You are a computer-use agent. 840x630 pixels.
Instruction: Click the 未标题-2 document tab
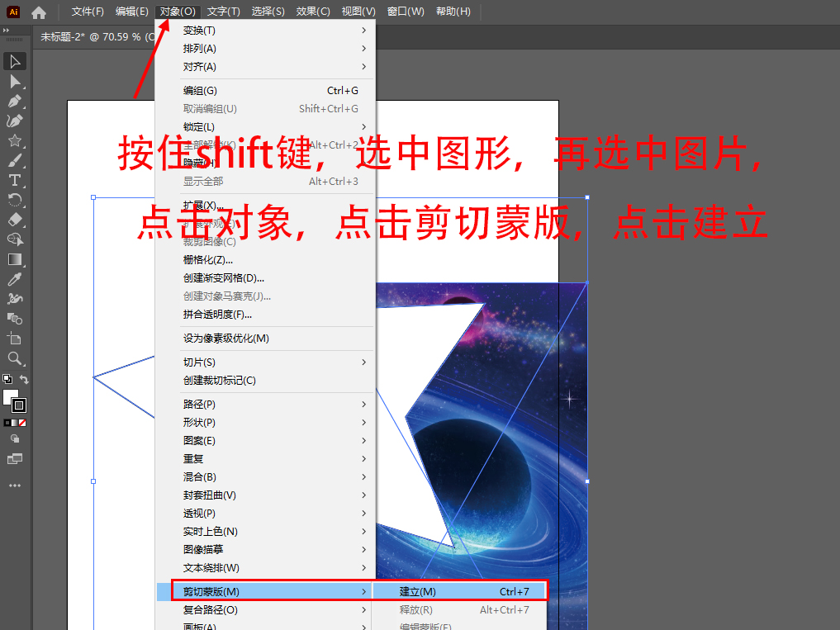[x=91, y=36]
